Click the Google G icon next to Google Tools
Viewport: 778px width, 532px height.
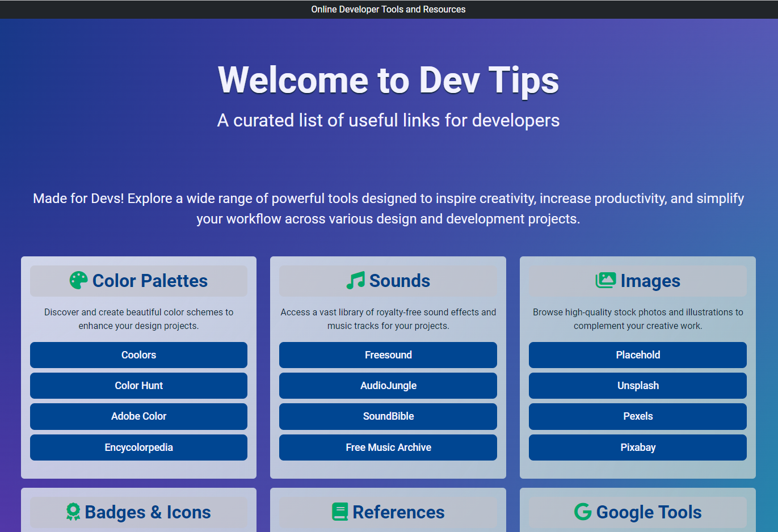[583, 512]
